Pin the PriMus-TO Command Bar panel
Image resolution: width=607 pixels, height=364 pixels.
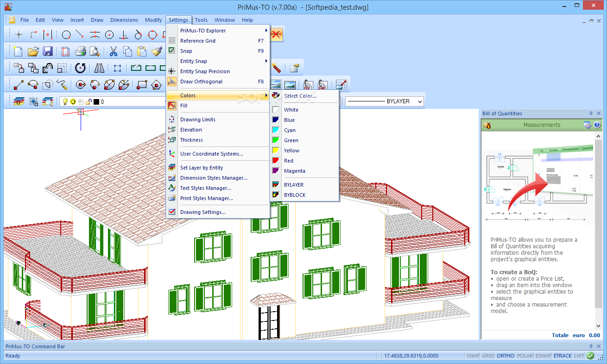point(591,346)
